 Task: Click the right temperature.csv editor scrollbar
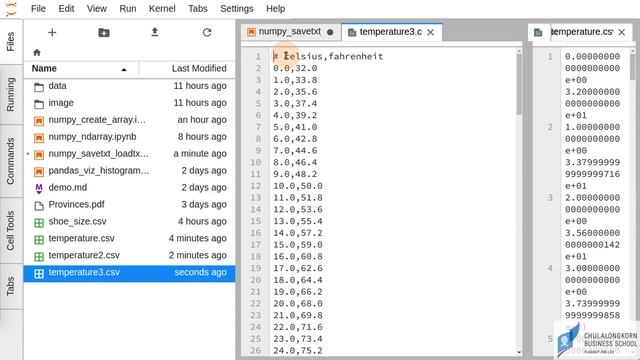pyautogui.click(x=632, y=67)
